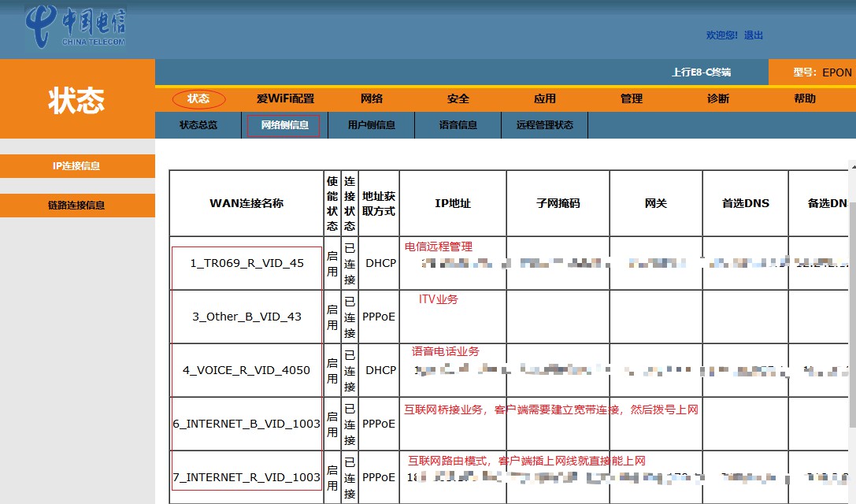
Task: Switch to the 用户侧信息 tab
Action: point(370,124)
